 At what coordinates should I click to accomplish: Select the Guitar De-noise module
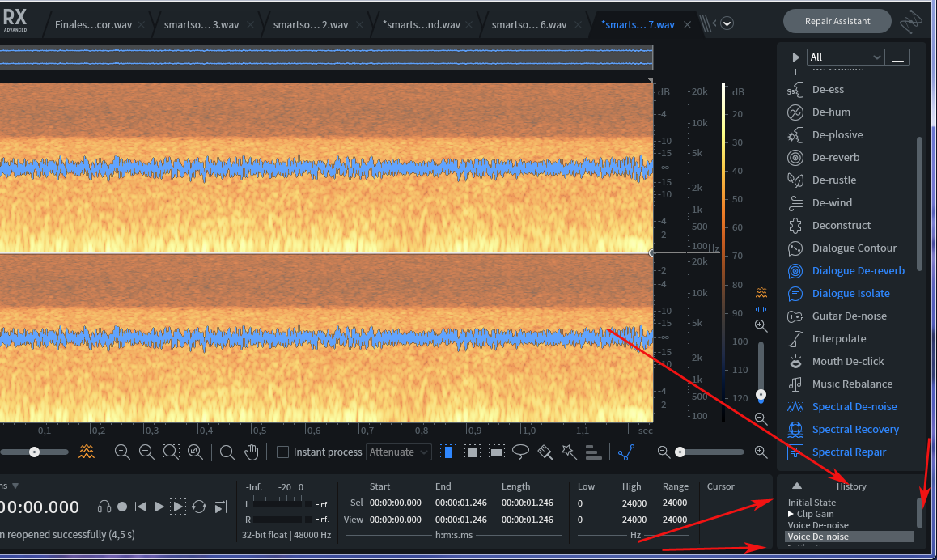849,316
